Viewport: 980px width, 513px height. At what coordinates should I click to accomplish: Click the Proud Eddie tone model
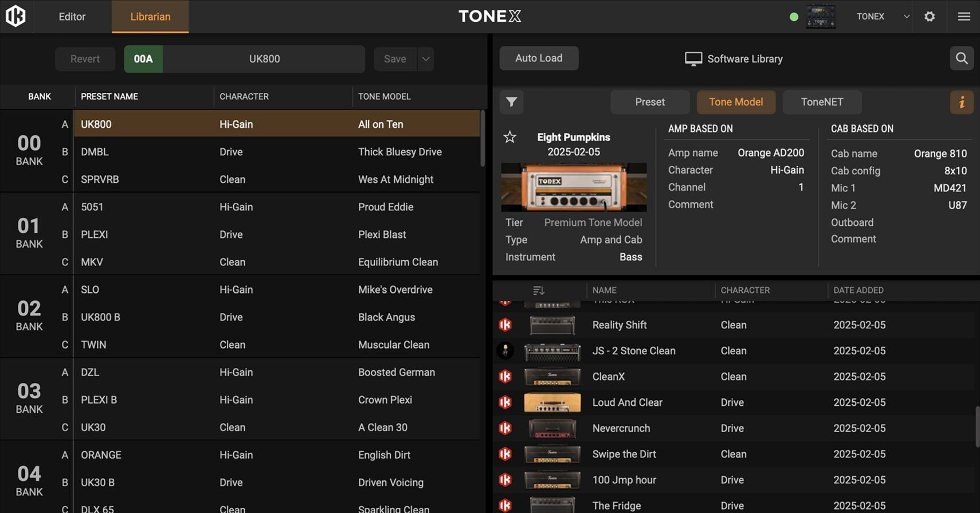coord(386,207)
